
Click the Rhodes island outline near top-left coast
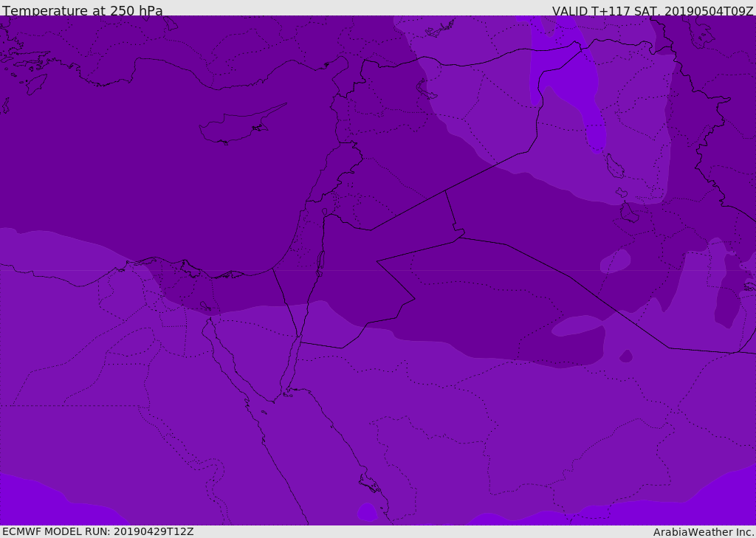pyautogui.click(x=37, y=84)
